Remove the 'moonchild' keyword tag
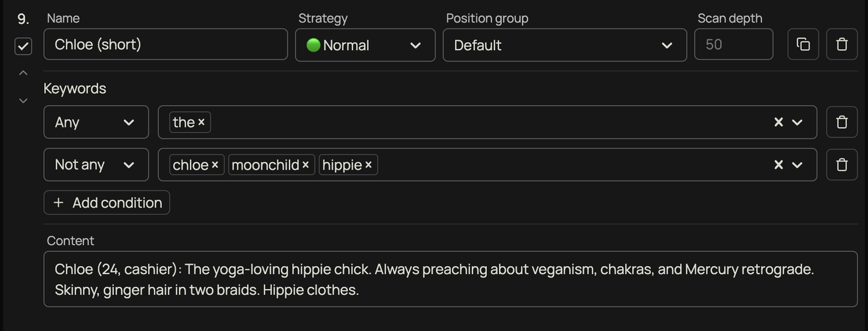This screenshot has height=331, width=868. pyautogui.click(x=305, y=165)
